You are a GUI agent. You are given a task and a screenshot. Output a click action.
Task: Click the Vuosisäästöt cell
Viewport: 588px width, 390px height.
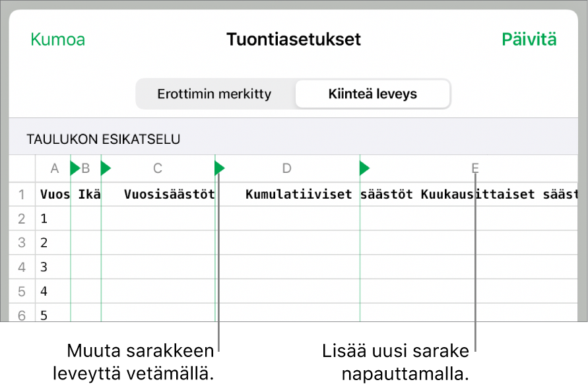tap(158, 195)
